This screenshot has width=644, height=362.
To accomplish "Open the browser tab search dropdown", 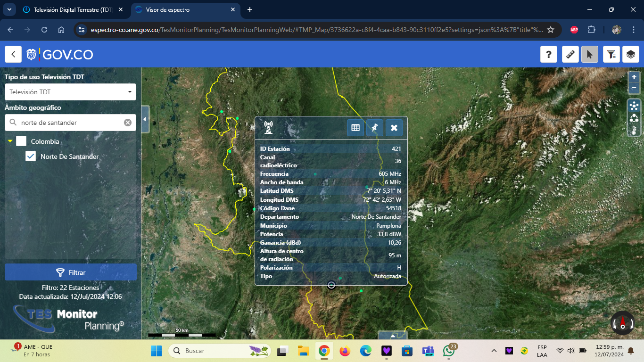I will pyautogui.click(x=8, y=9).
